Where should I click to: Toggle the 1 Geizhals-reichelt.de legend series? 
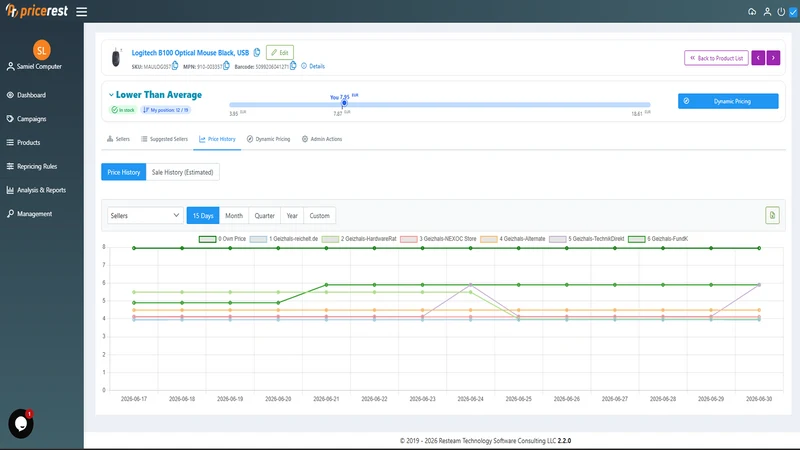point(284,239)
